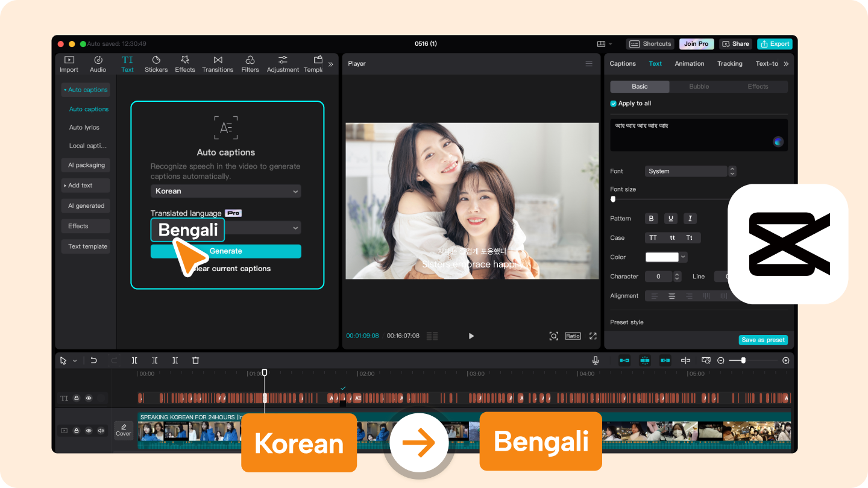The height and width of the screenshot is (488, 868).
Task: Click the zoom-to-fit icon in the player
Action: click(x=553, y=336)
